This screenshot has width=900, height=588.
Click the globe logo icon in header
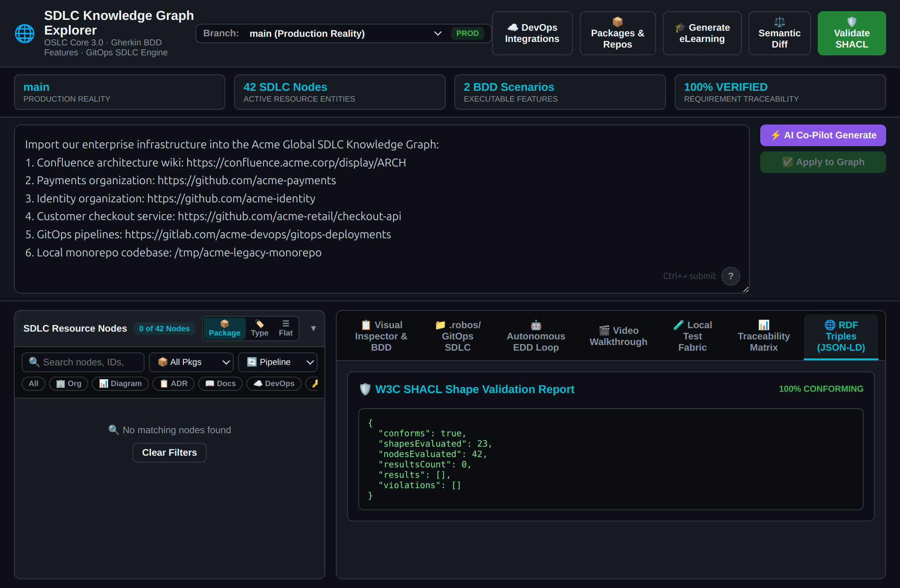click(25, 34)
